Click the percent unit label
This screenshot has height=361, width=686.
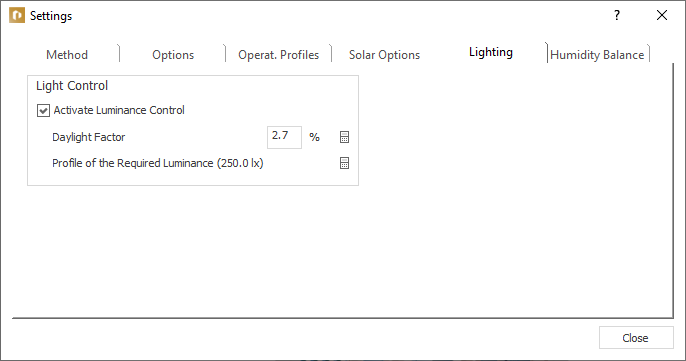tap(314, 137)
